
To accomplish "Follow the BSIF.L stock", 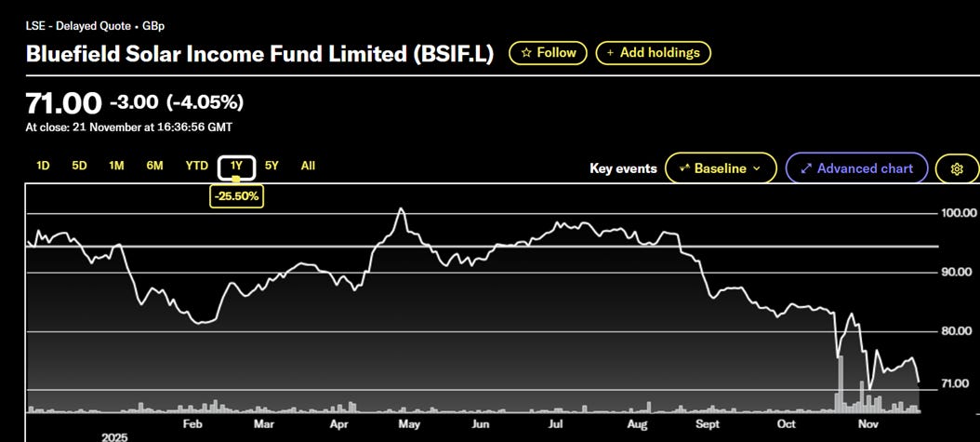I will point(549,53).
